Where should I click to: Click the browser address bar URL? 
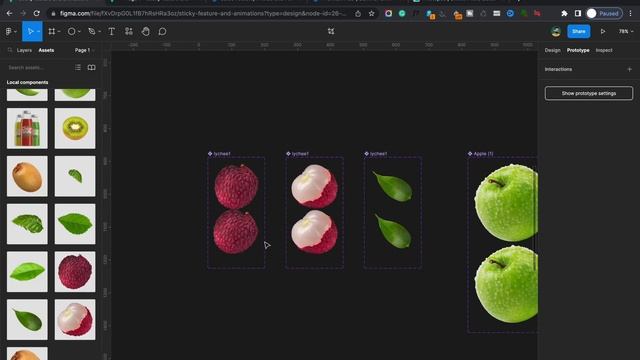click(202, 13)
